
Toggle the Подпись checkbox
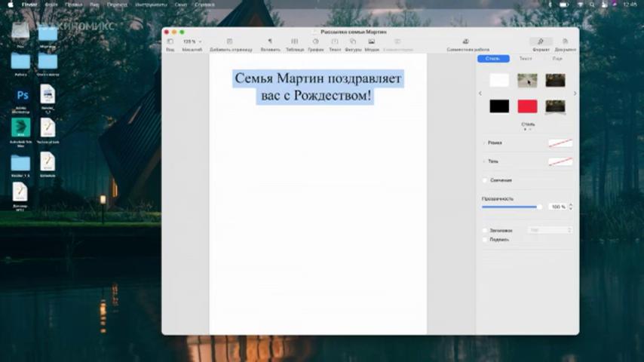point(485,240)
